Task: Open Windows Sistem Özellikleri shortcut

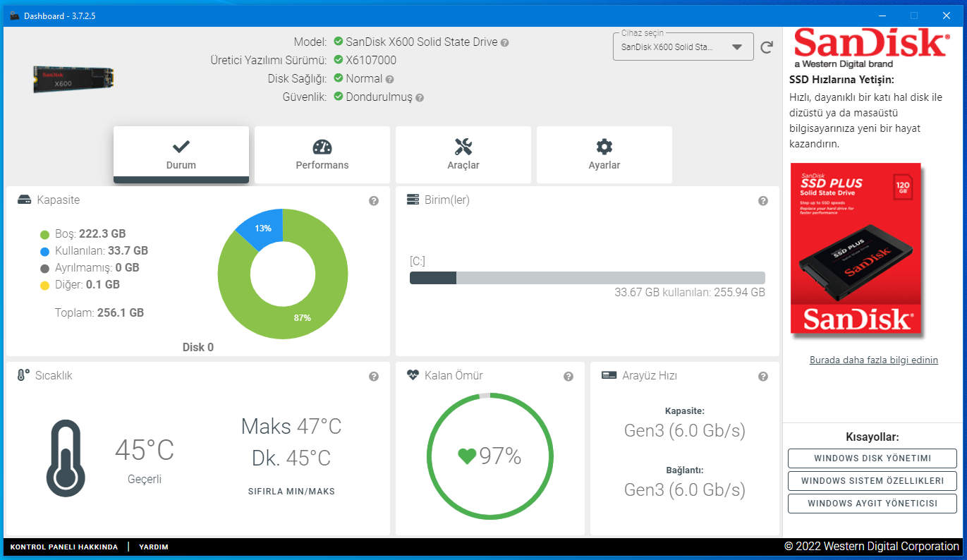Action: coord(872,481)
